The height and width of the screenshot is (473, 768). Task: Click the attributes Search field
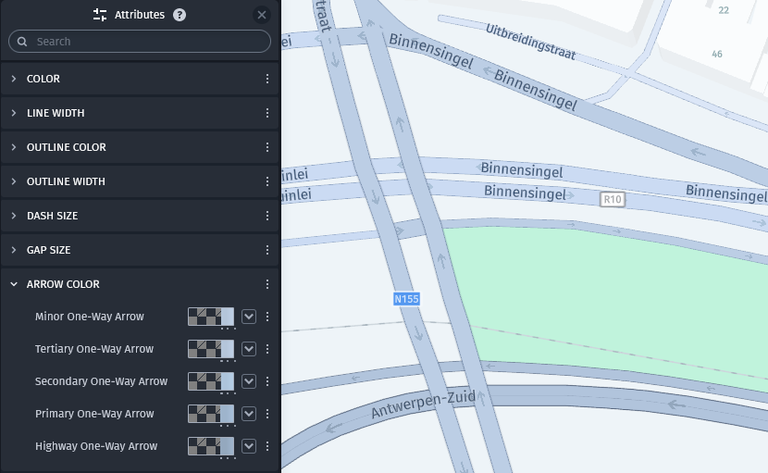[x=140, y=42]
